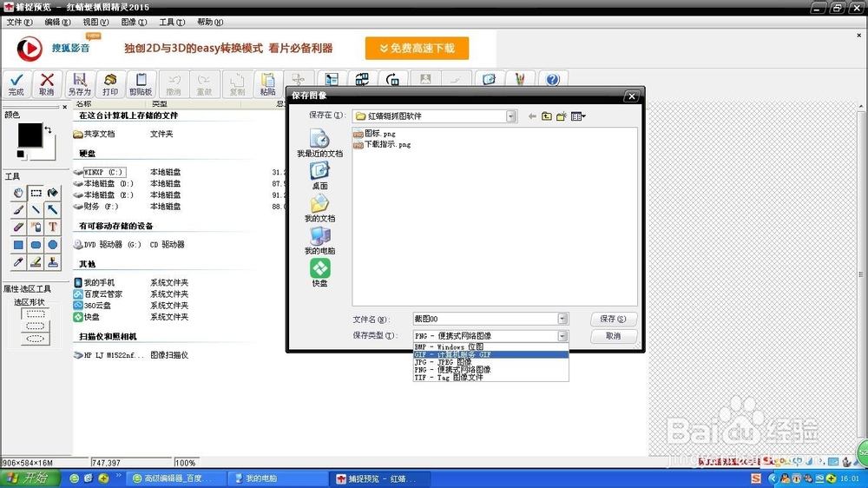Click the rotate toolbar icon
Screen dimensions: 868x488
[x=392, y=79]
